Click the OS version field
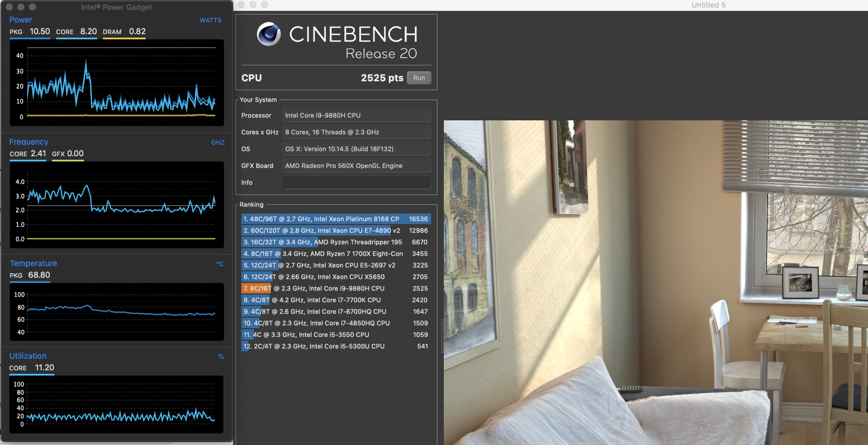The height and width of the screenshot is (445, 868). coord(356,149)
